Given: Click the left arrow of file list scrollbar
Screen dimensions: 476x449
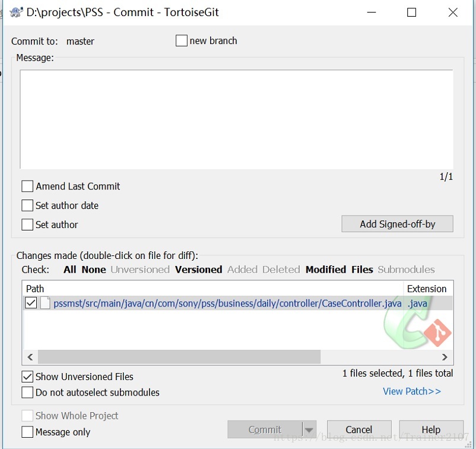Looking at the screenshot, I should [x=30, y=357].
